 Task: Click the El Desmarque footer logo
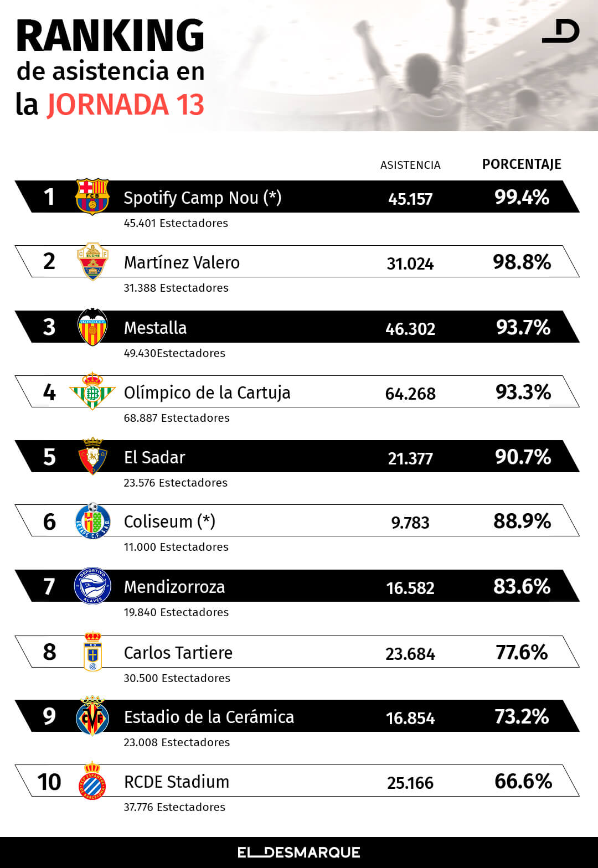[x=299, y=852]
